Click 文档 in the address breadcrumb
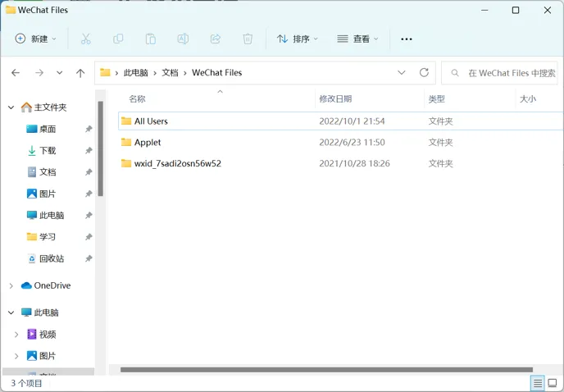The width and height of the screenshot is (564, 392). coord(170,73)
